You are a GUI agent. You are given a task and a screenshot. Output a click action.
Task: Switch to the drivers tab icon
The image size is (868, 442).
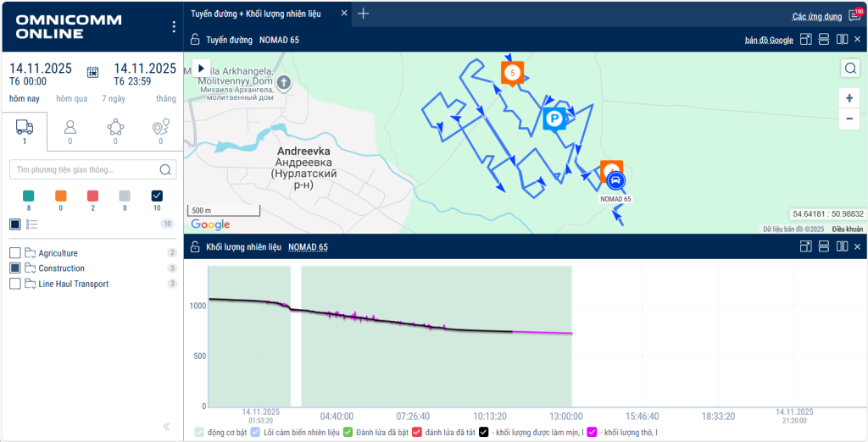coord(70,128)
